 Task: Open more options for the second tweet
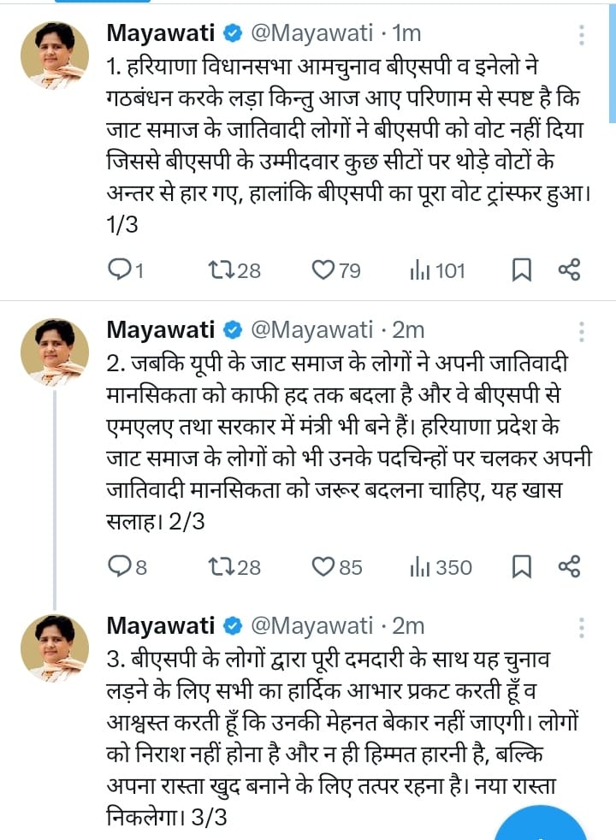581,331
